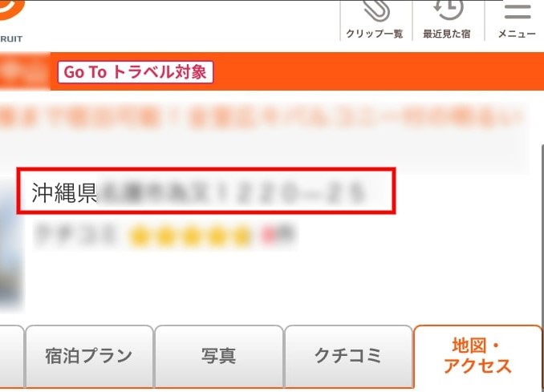Select the partially visible leftmost tab
This screenshot has height=392, width=544.
tap(11, 356)
